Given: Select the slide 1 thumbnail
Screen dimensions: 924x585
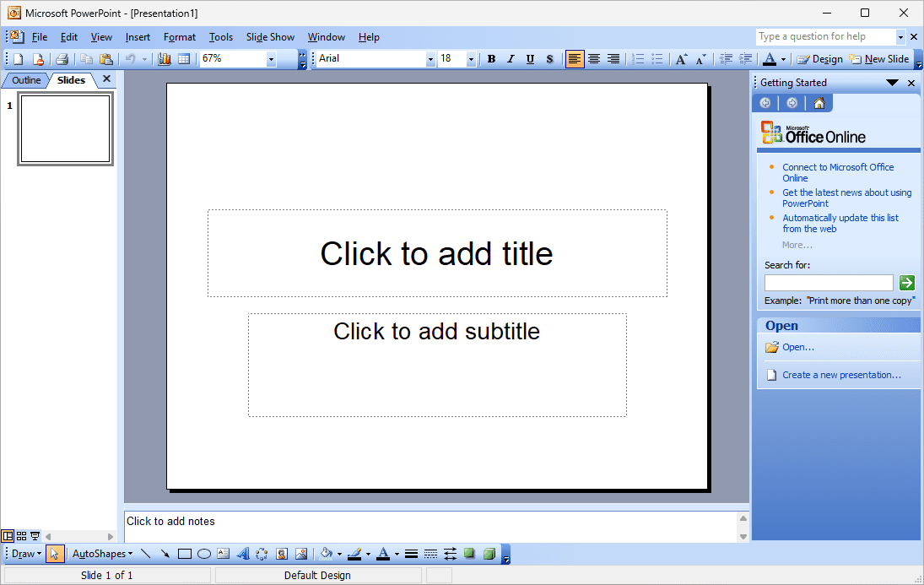Looking at the screenshot, I should (x=66, y=128).
